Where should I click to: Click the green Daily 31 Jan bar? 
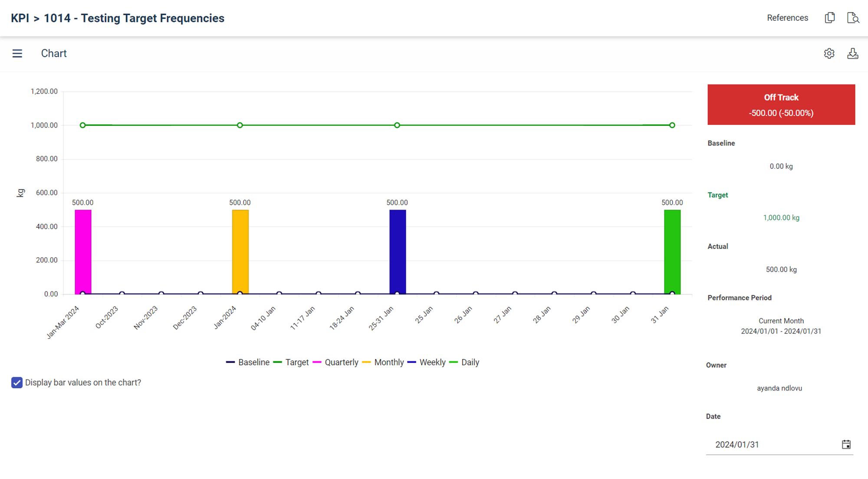(x=672, y=252)
